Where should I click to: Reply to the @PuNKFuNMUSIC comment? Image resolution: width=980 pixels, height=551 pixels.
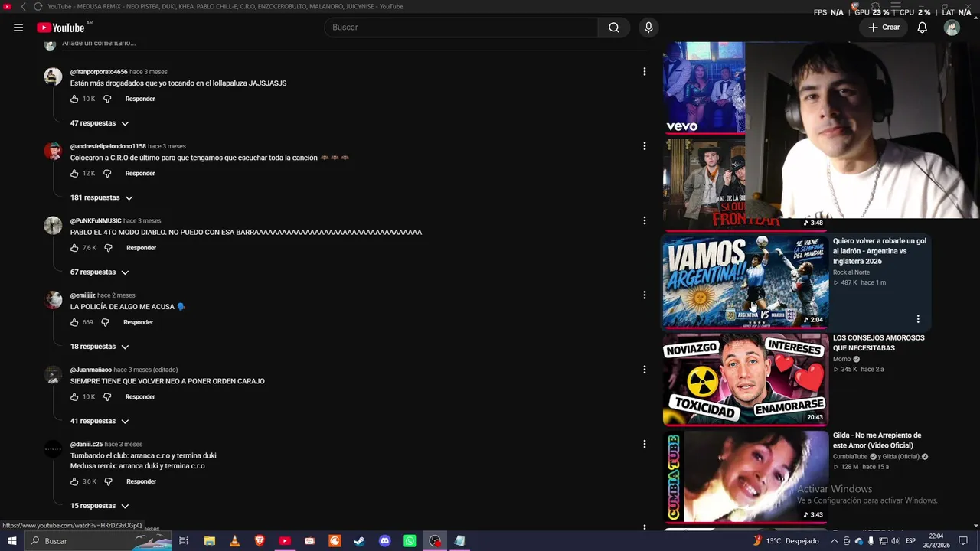coord(141,248)
